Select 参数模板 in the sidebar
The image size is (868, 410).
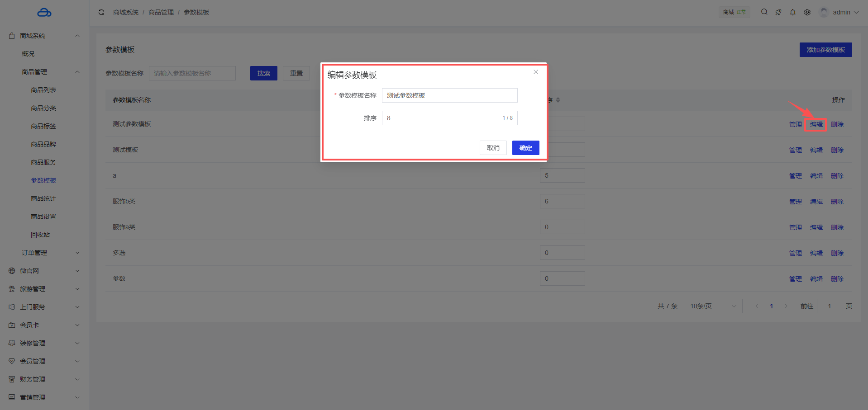point(43,180)
